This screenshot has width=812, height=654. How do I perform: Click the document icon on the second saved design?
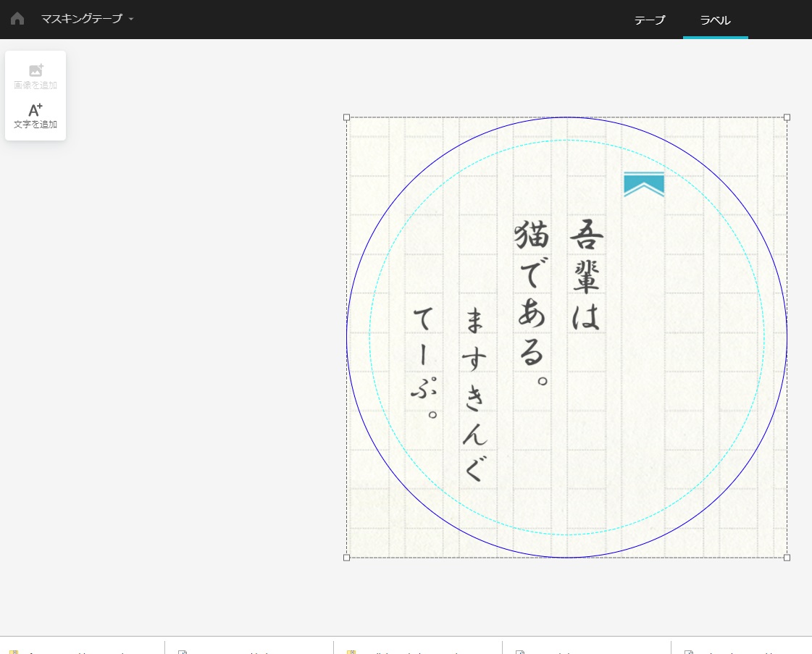[181, 652]
